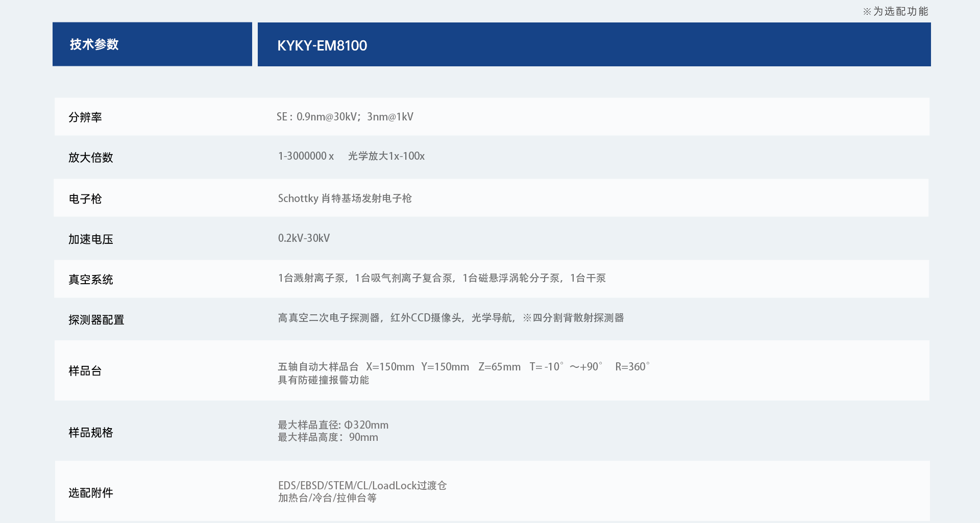980x523 pixels.
Task: Click the 五轴自动大样品台 X=150mm specification line
Action: tap(463, 367)
